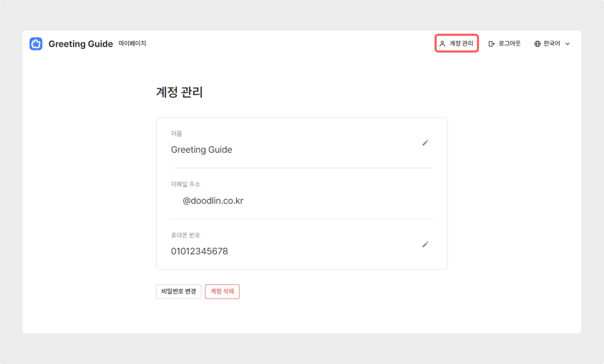Click the name value Greeting Guide

(x=201, y=150)
